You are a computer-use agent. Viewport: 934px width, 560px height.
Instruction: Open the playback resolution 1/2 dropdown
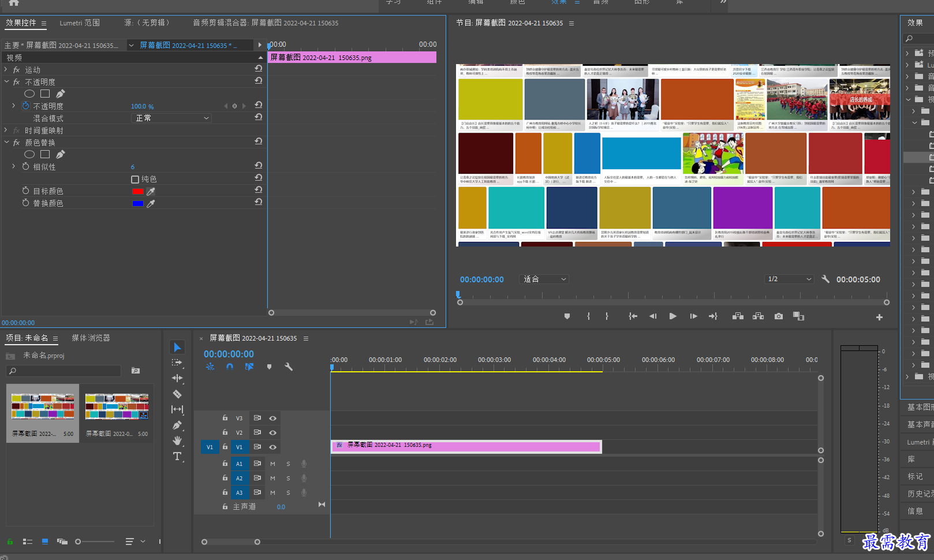pos(789,279)
